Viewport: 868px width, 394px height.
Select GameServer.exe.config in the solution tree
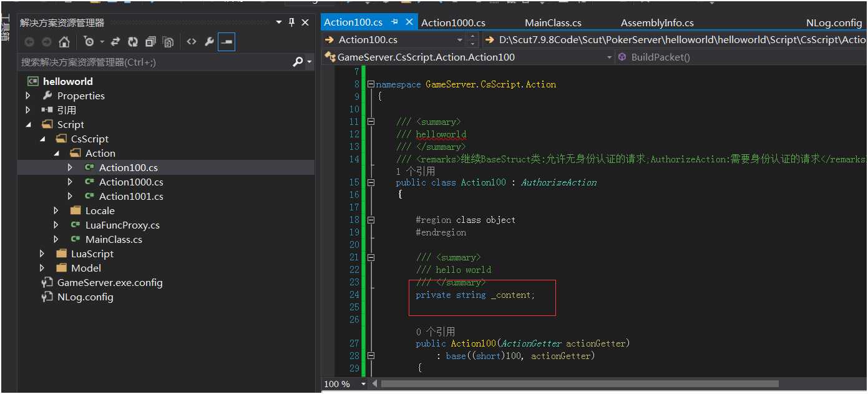[110, 282]
